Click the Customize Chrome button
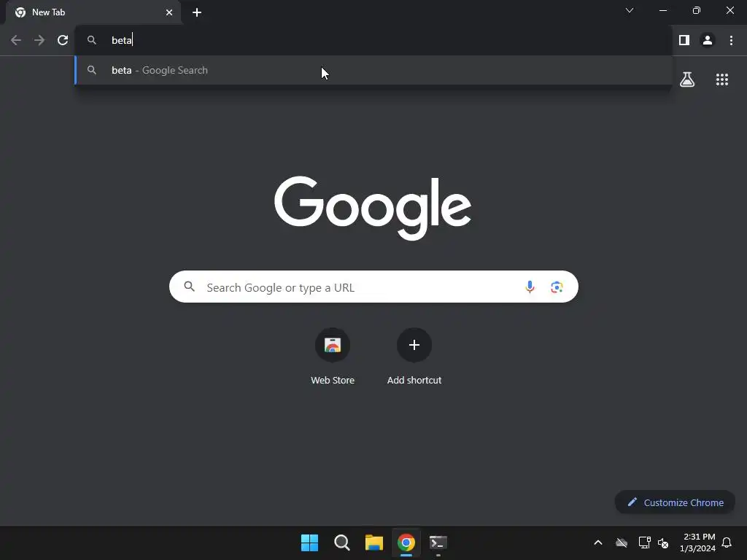 pyautogui.click(x=675, y=502)
